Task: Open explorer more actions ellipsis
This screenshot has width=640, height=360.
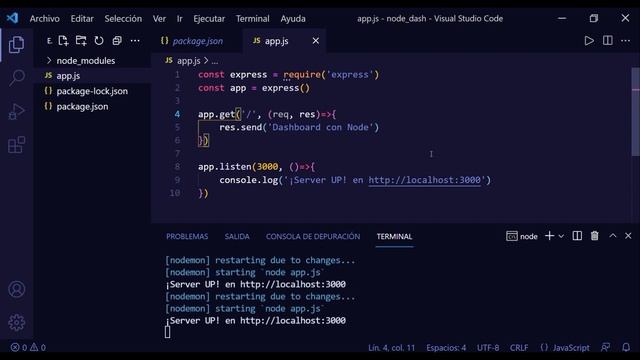Action: [135, 41]
